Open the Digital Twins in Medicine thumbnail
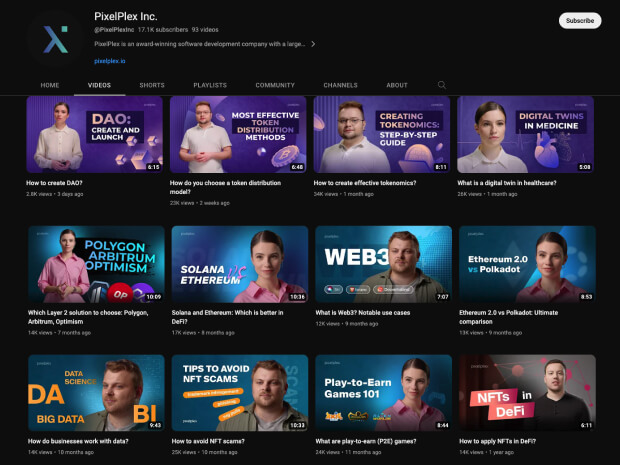Viewport: 620px width, 465px height. [x=525, y=134]
